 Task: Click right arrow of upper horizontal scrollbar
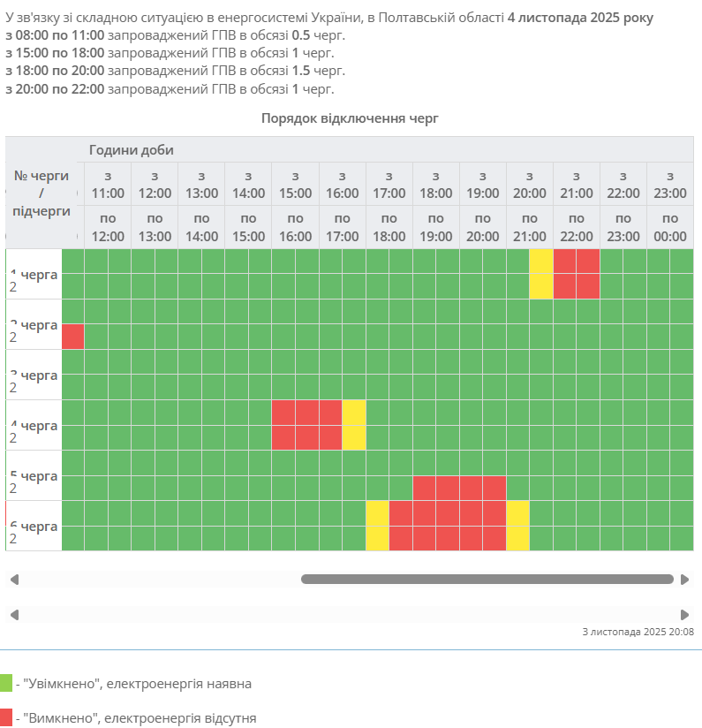click(684, 580)
